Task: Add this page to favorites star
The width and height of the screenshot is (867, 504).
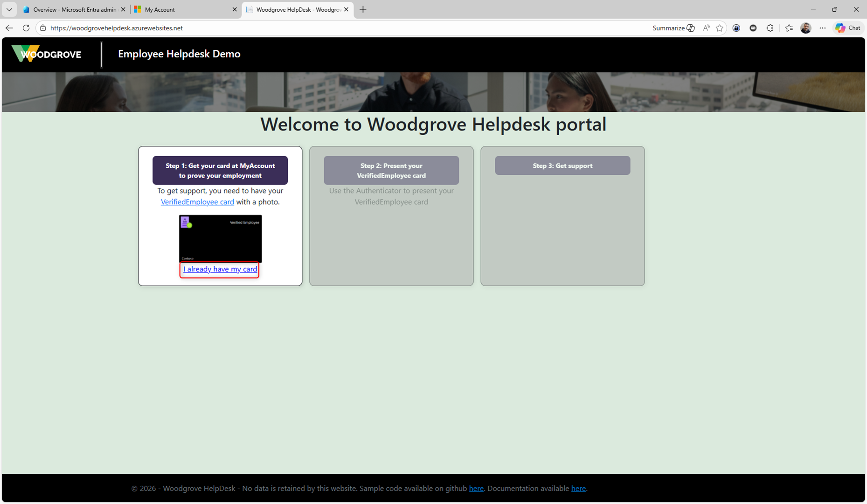Action: [720, 28]
